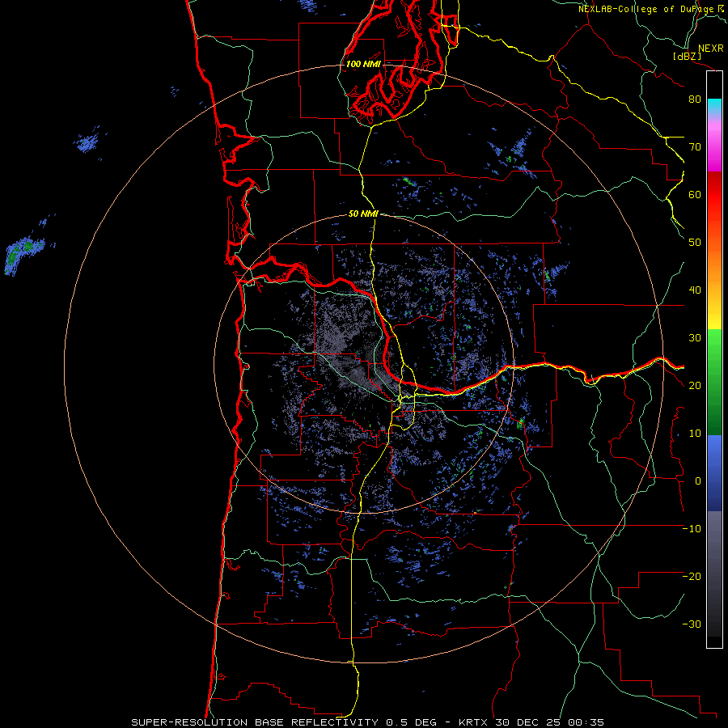Select the 50 value on the dBZ scale
This screenshot has height=728, width=728.
[x=695, y=243]
